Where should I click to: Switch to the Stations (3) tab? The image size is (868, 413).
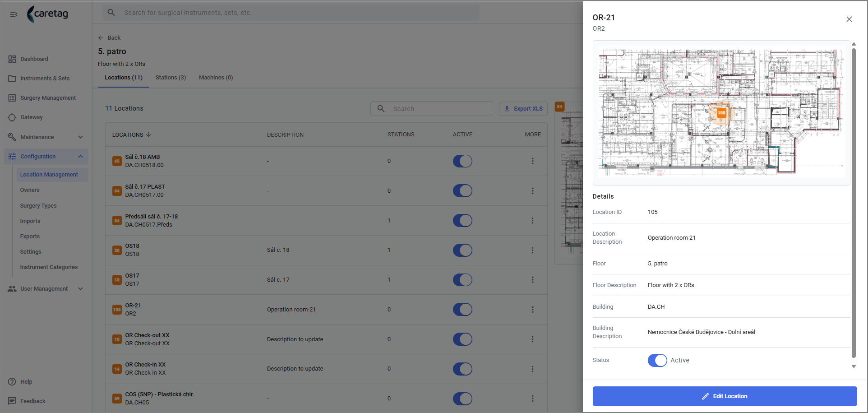click(x=171, y=78)
